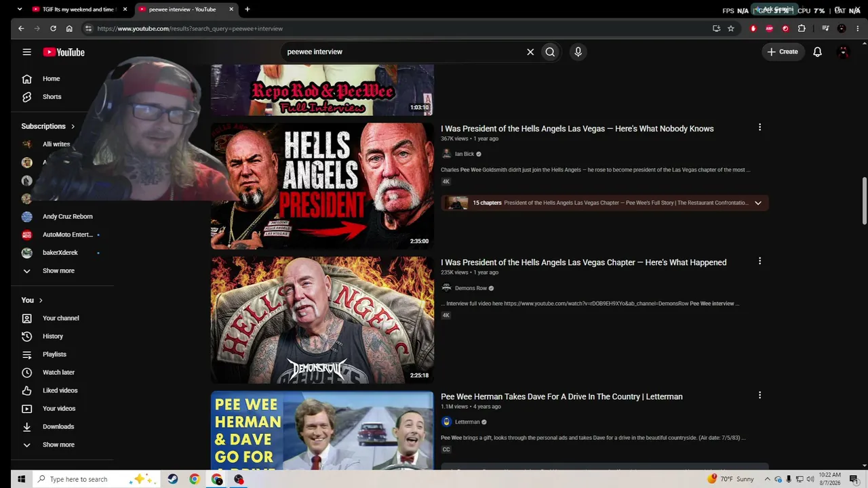Close the TGIF weekend tab
The height and width of the screenshot is (488, 868).
click(x=125, y=9)
